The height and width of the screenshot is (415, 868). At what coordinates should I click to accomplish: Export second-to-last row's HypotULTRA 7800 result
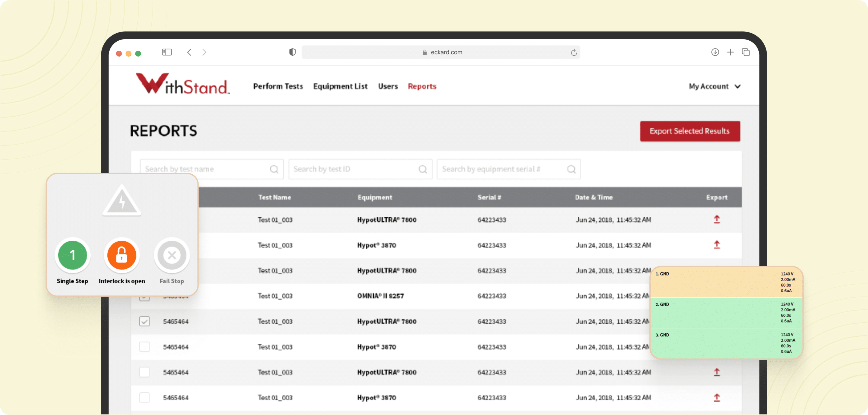pyautogui.click(x=717, y=372)
